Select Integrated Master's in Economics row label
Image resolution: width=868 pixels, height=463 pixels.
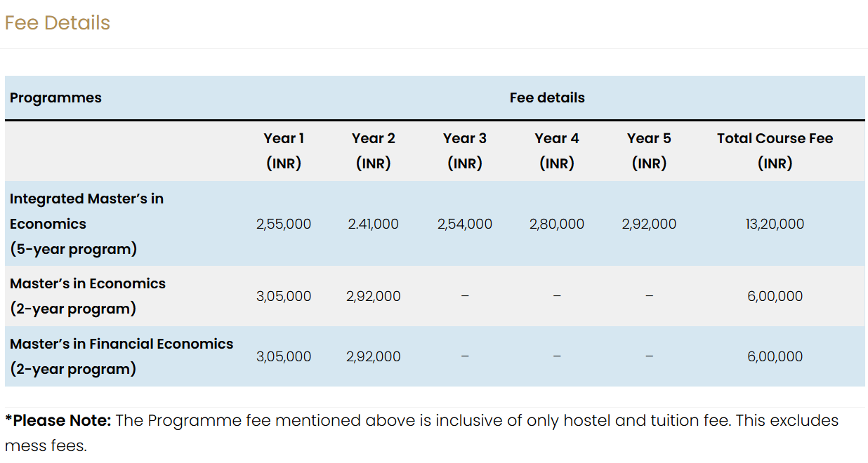86,224
